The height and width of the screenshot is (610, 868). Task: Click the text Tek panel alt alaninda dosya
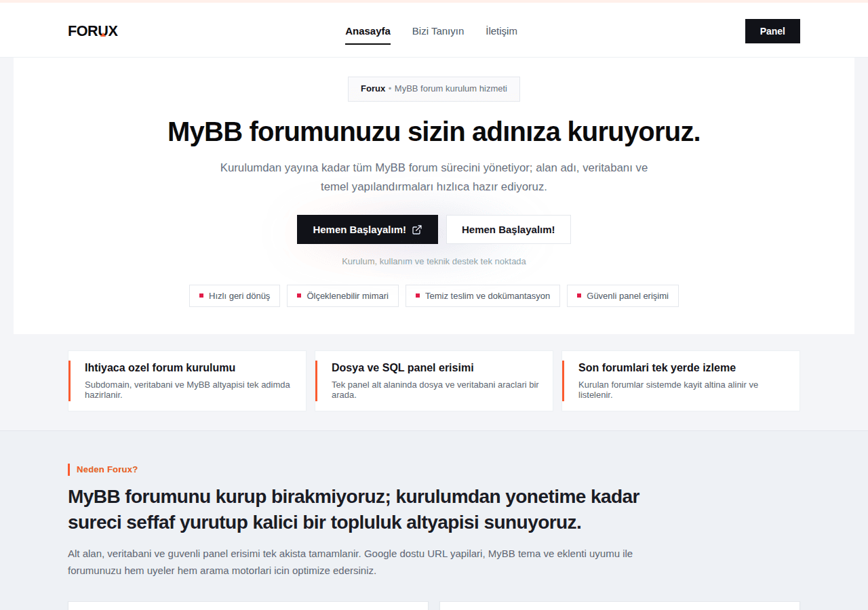point(435,390)
